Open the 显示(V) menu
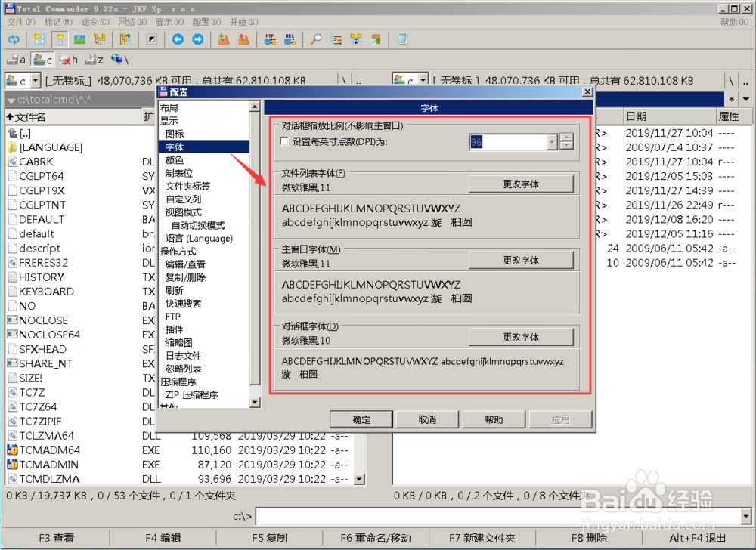 pos(169,22)
